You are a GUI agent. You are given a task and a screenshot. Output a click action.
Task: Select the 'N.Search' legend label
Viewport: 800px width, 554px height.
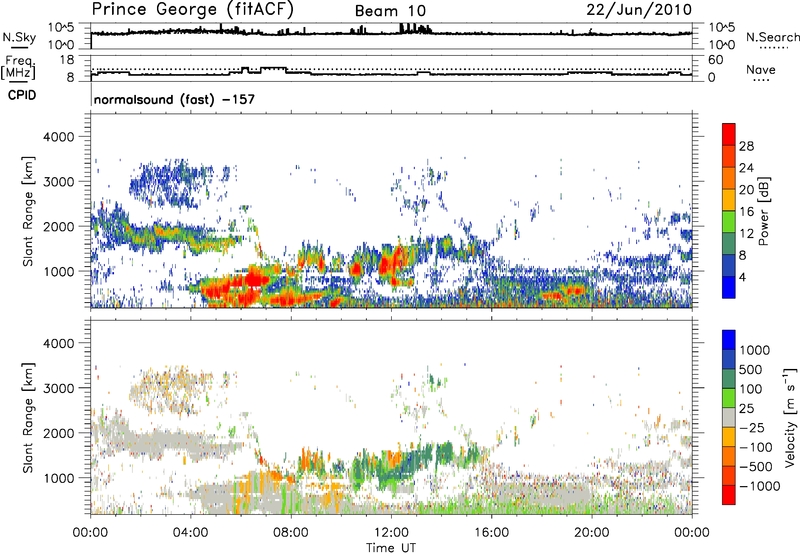(x=773, y=37)
